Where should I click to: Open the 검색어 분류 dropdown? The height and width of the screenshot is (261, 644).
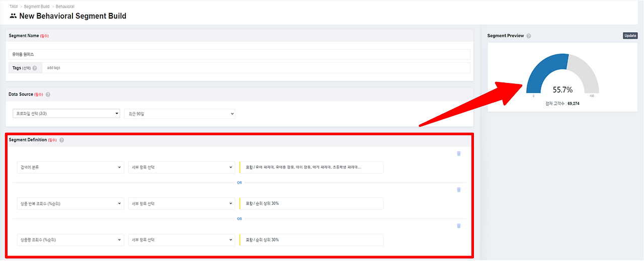pos(70,167)
